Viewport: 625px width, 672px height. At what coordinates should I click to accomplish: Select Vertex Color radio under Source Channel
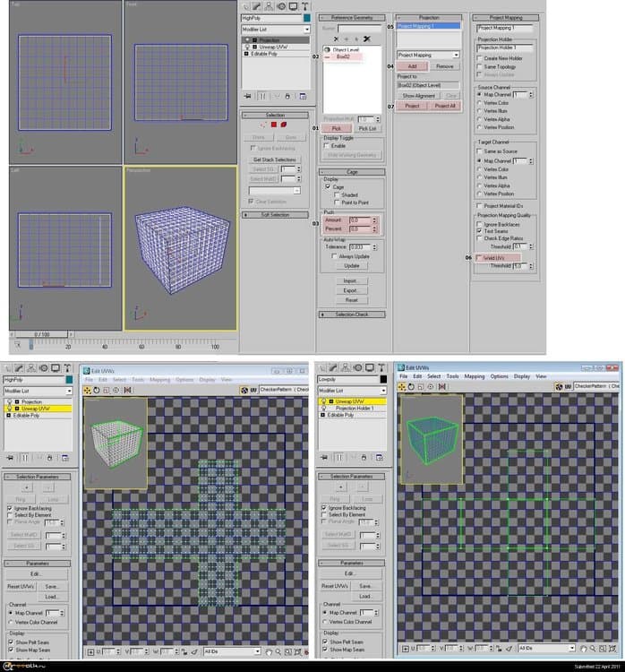tap(480, 103)
